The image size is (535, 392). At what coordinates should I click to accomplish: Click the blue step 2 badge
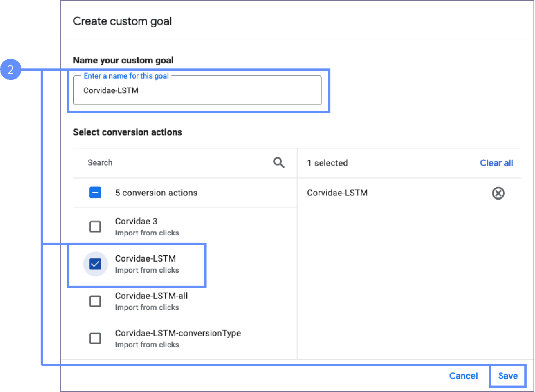[10, 70]
